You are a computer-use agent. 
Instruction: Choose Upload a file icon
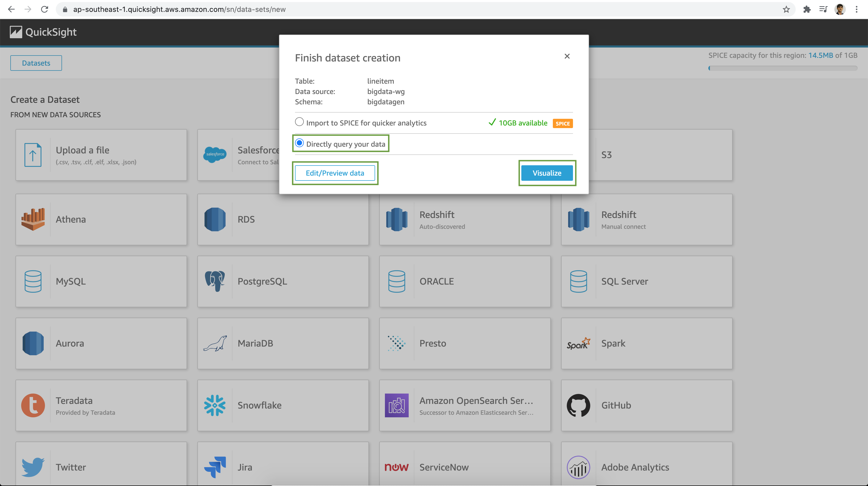click(33, 155)
